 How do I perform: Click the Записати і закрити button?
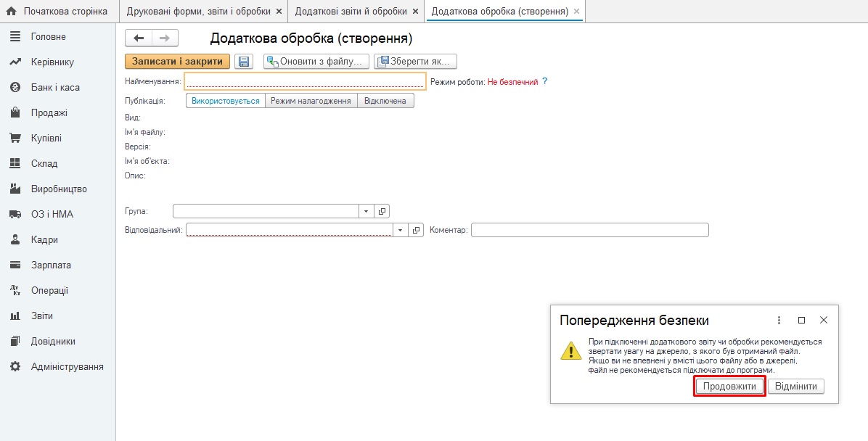[x=177, y=62]
